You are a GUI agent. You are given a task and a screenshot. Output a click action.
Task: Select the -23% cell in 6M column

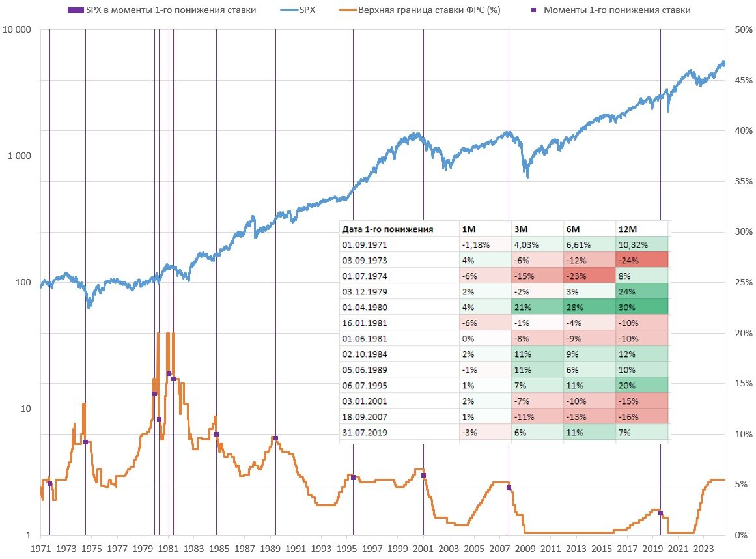click(590, 276)
